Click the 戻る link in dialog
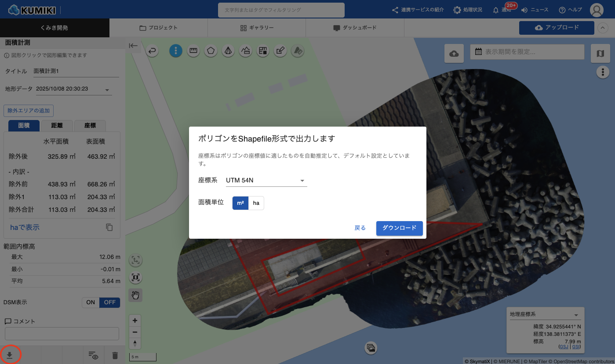615x364 pixels. (360, 228)
